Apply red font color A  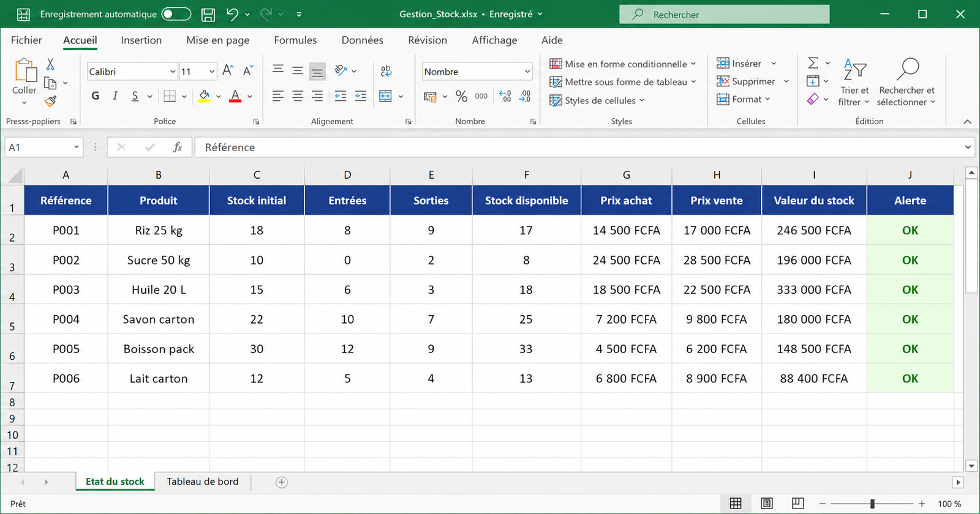pos(235,96)
